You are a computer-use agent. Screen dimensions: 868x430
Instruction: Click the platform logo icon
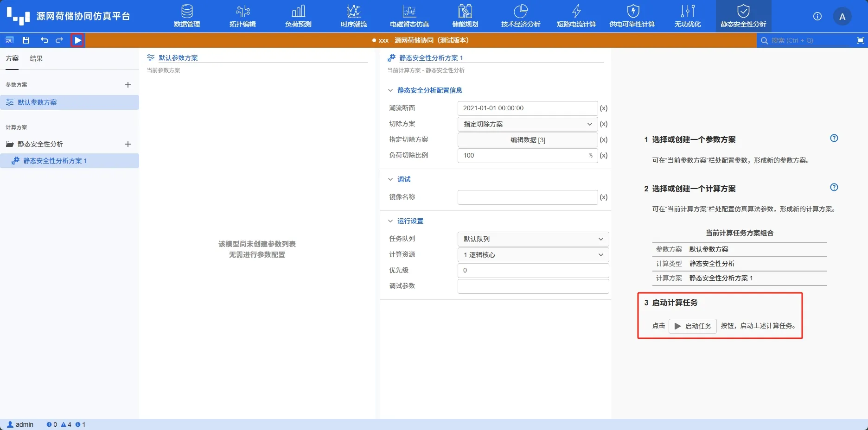18,16
